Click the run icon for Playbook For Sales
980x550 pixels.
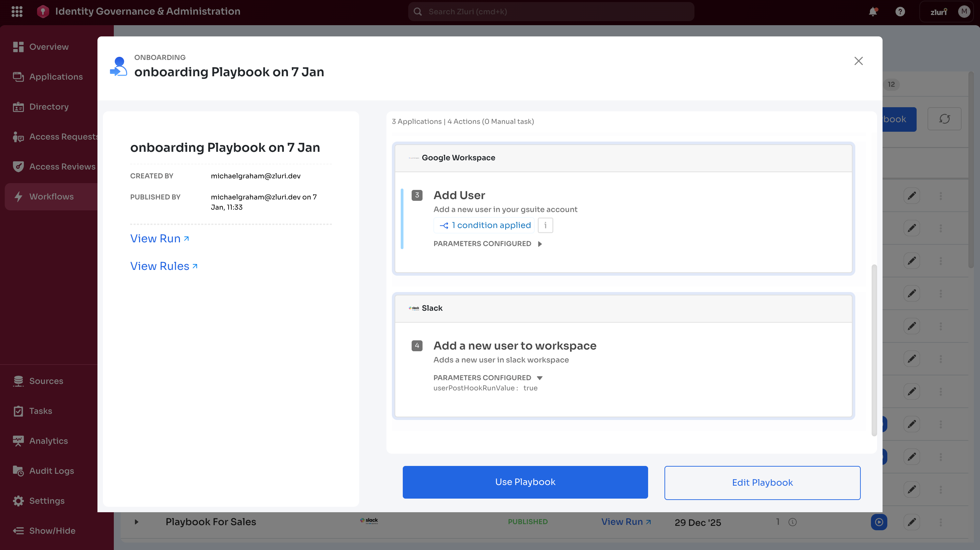(879, 522)
